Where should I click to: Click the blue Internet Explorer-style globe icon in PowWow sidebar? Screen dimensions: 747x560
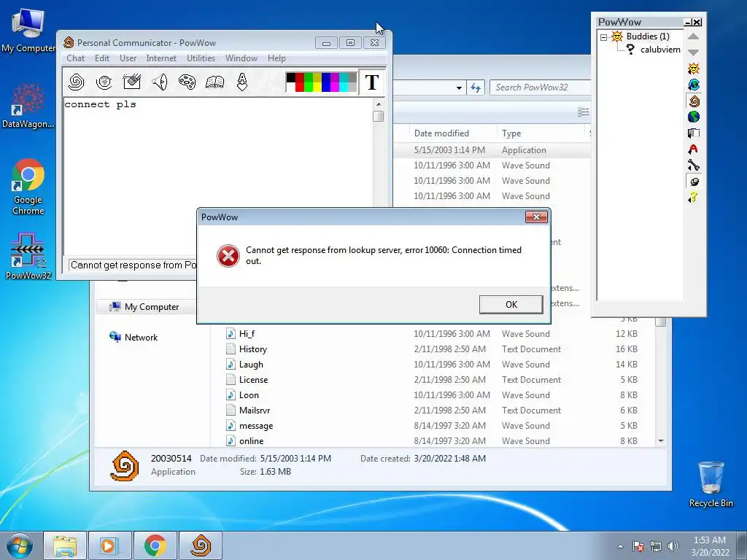click(x=694, y=85)
